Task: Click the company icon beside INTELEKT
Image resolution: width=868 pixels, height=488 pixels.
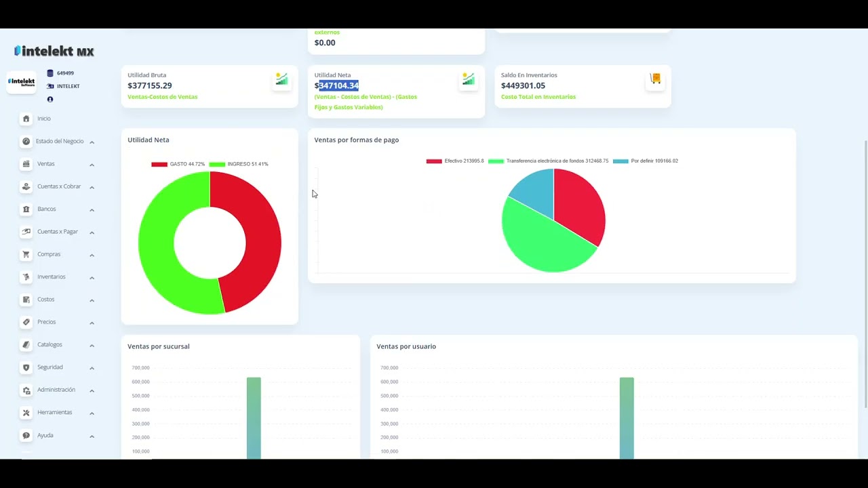Action: (x=50, y=86)
